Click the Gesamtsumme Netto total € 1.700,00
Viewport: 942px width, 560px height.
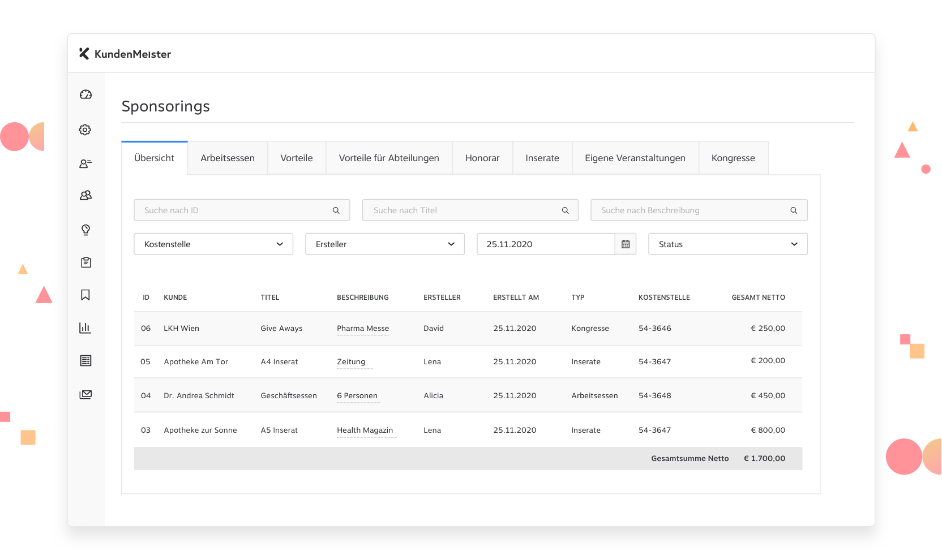click(764, 459)
